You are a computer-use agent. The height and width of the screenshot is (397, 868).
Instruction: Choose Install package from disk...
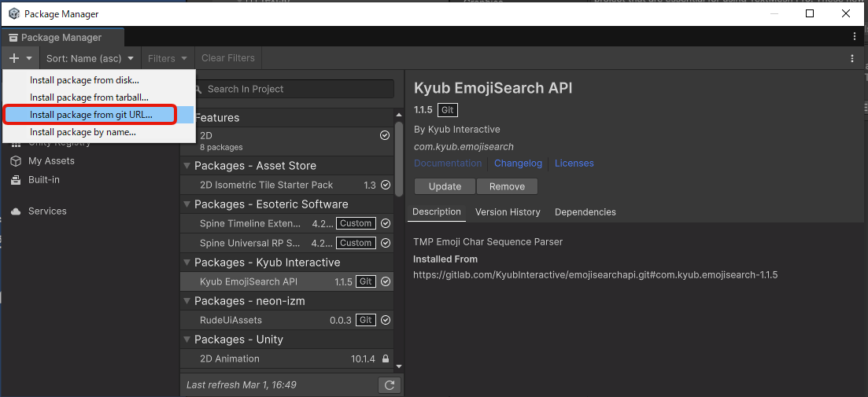coord(98,80)
